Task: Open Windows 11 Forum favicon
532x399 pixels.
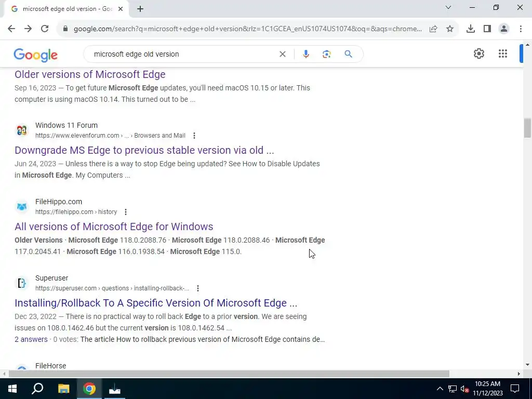Action: tap(22, 130)
